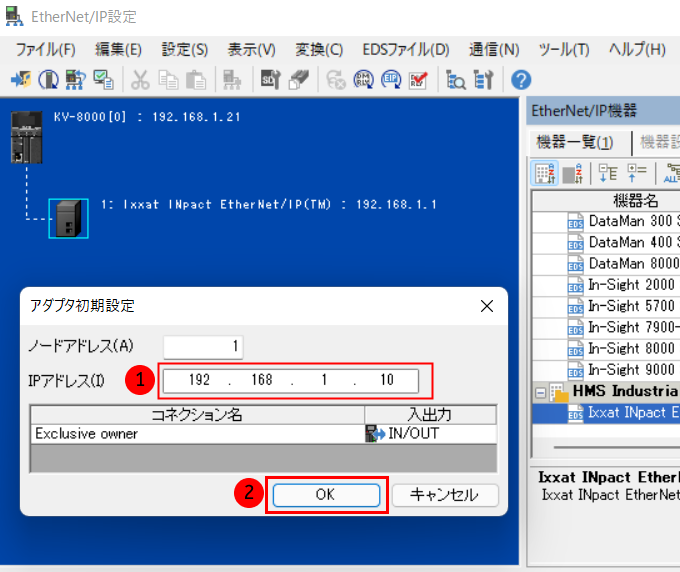
Task: Open the ヘルプ(H) menu
Action: click(x=637, y=50)
